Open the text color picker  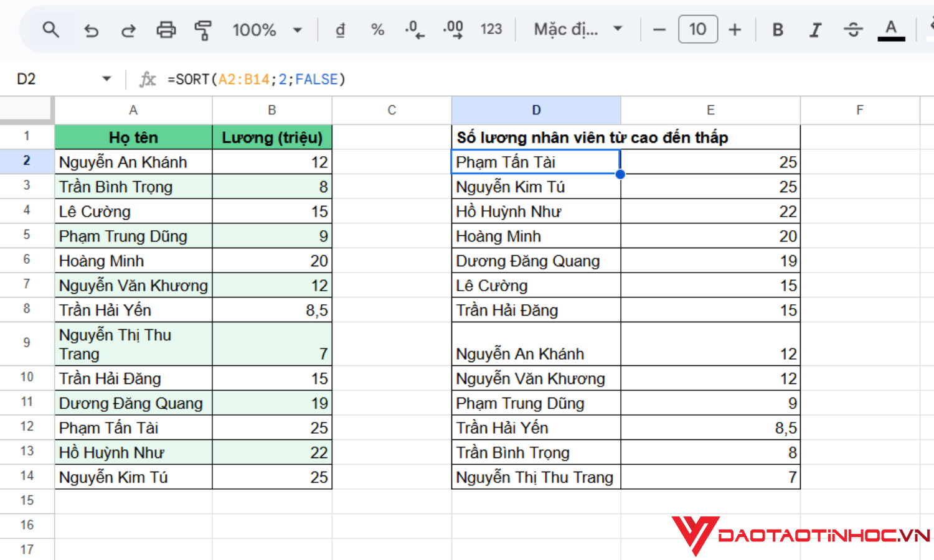click(x=891, y=30)
